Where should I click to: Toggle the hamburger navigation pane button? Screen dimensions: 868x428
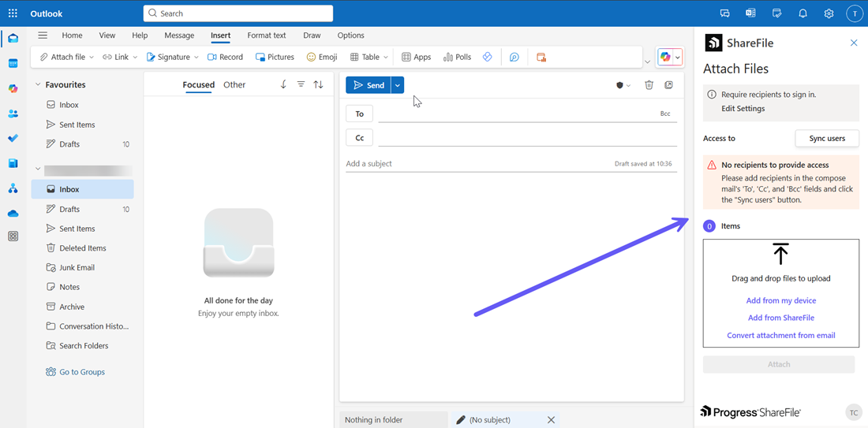pos(43,35)
